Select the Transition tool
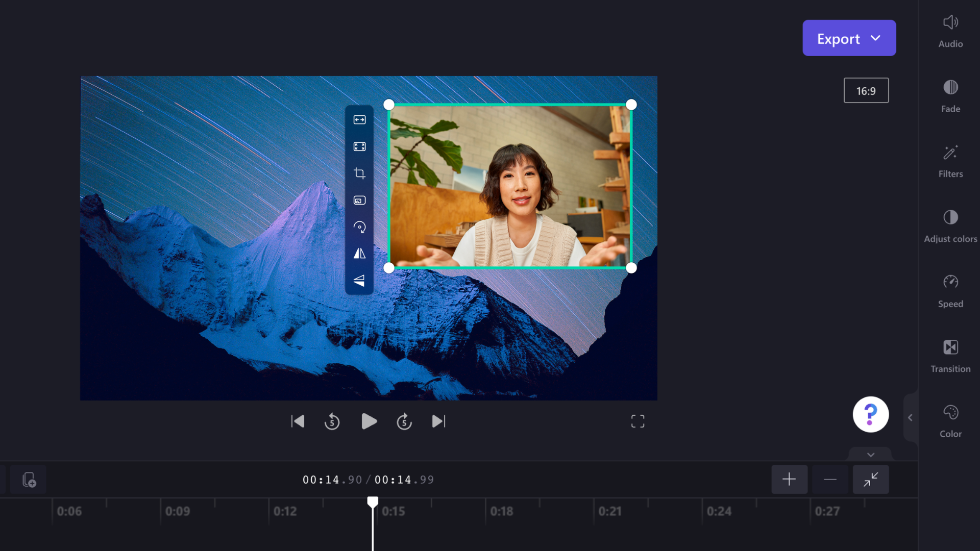This screenshot has height=551, width=980. point(950,355)
